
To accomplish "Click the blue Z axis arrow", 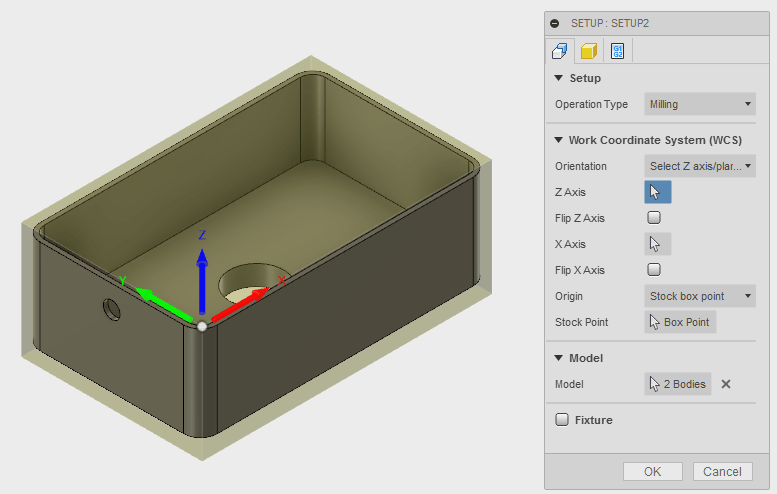I will tap(202, 281).
